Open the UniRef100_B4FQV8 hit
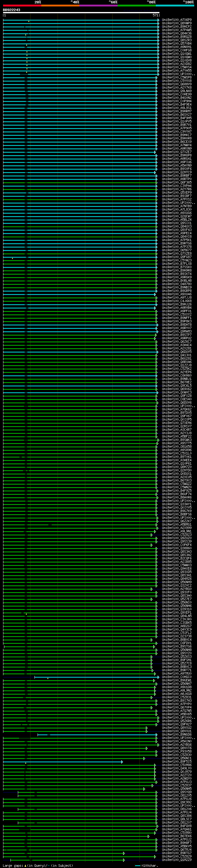This screenshot has height=868, width=197. point(176,826)
